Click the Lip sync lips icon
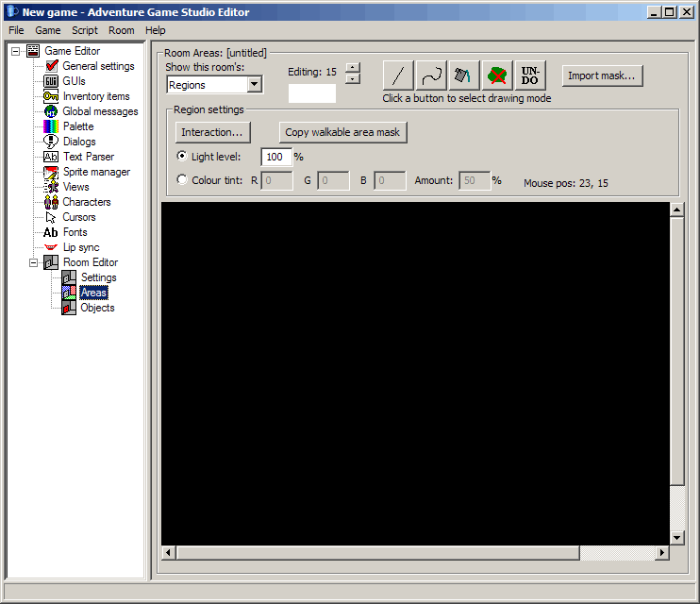Viewport: 700px width, 604px height. pos(51,247)
